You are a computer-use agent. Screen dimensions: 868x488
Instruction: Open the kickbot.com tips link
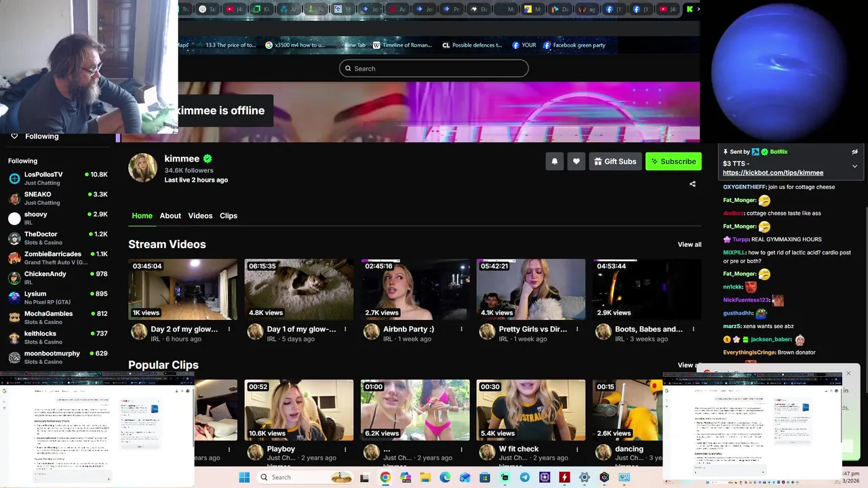click(773, 173)
